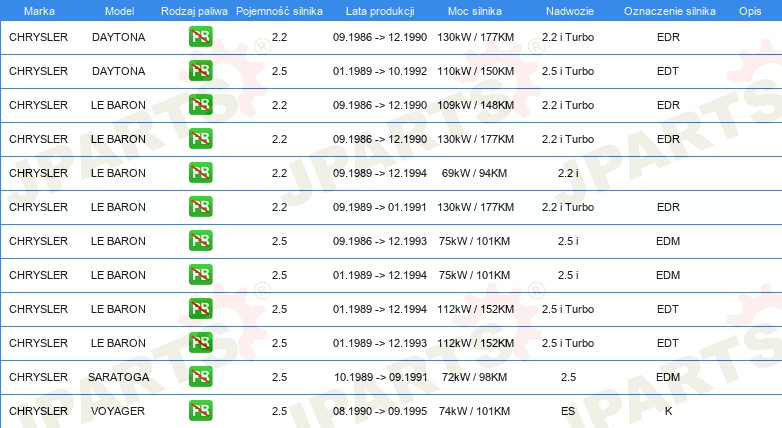The height and width of the screenshot is (428, 782).
Task: Select the SARATOGA model cell
Action: tap(119, 377)
